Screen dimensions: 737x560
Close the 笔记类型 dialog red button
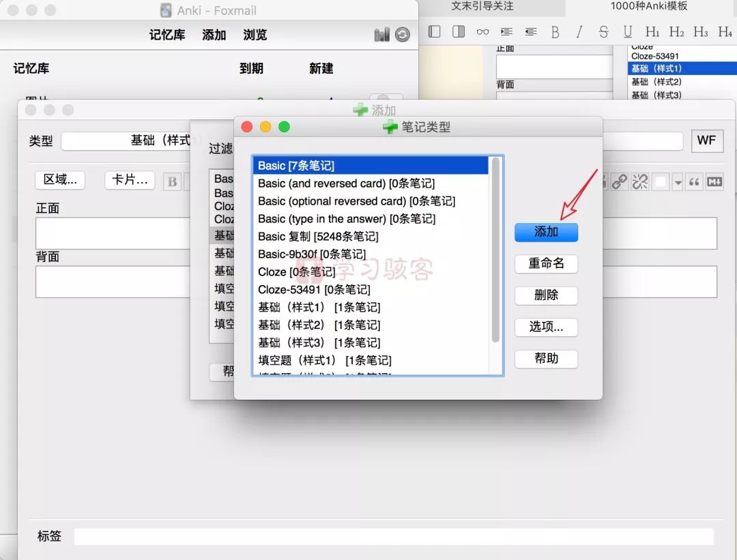[x=247, y=127]
